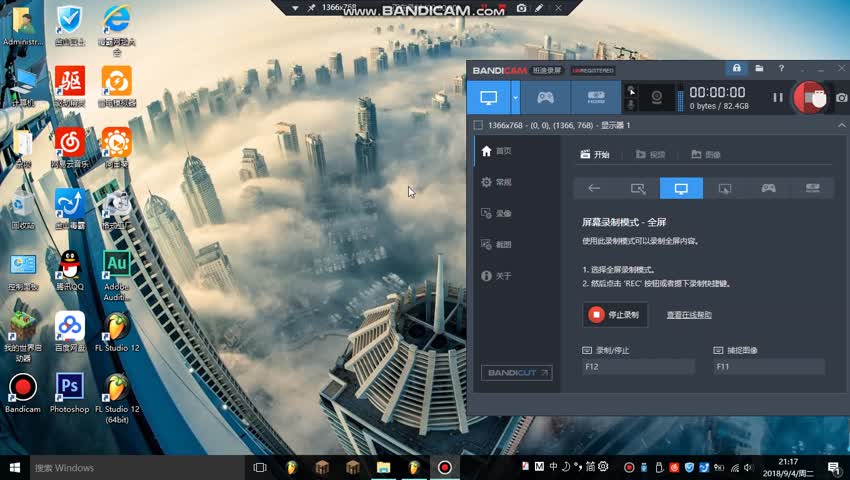Click the F11 capture image hotkey field
This screenshot has height=480, width=850.
(769, 367)
